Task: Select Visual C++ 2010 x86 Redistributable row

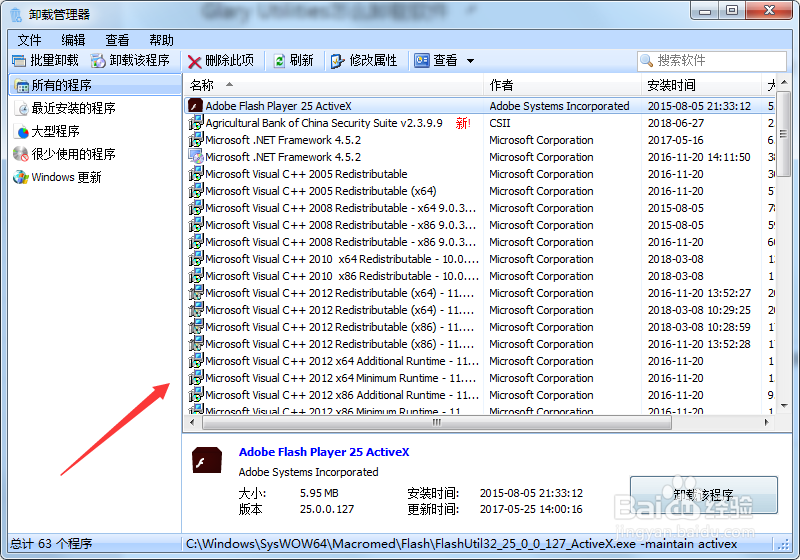Action: tap(479, 276)
